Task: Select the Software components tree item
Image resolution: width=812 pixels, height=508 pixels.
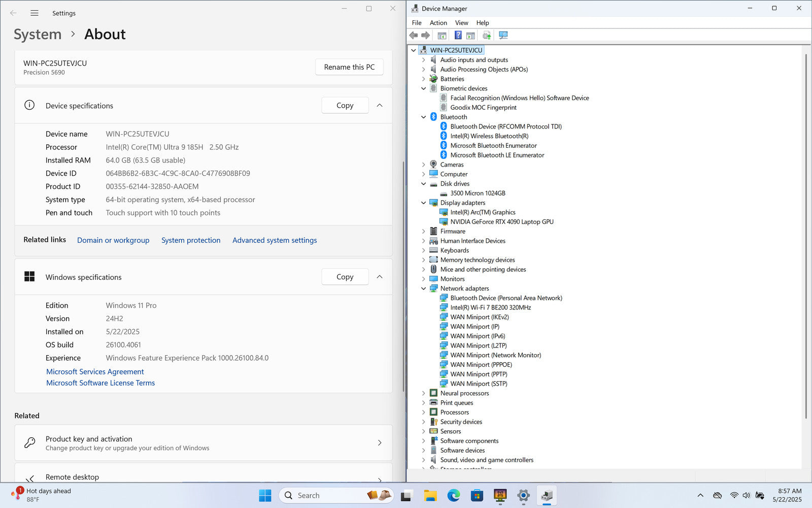Action: click(469, 441)
